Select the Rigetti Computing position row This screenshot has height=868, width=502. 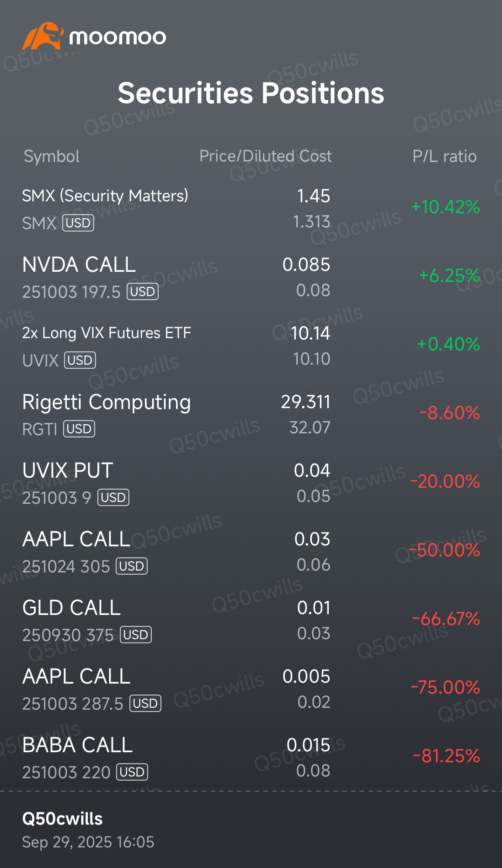107,402
